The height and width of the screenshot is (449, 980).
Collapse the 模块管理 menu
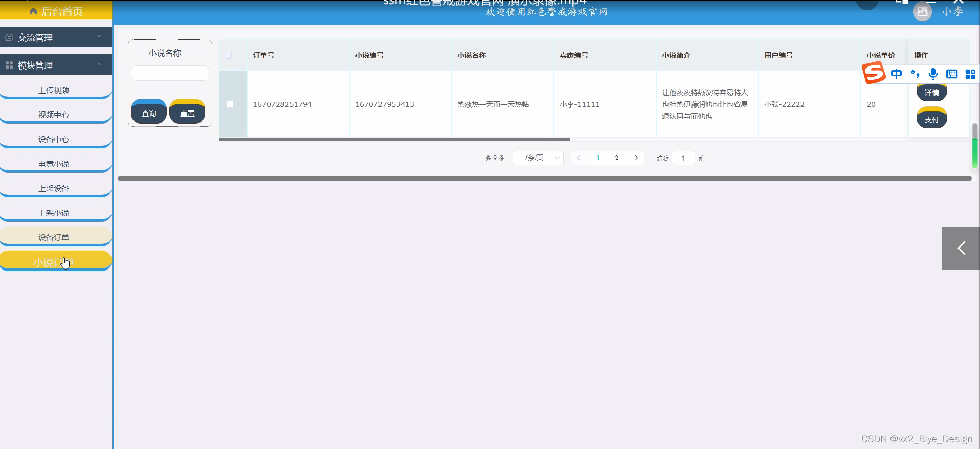[x=56, y=65]
